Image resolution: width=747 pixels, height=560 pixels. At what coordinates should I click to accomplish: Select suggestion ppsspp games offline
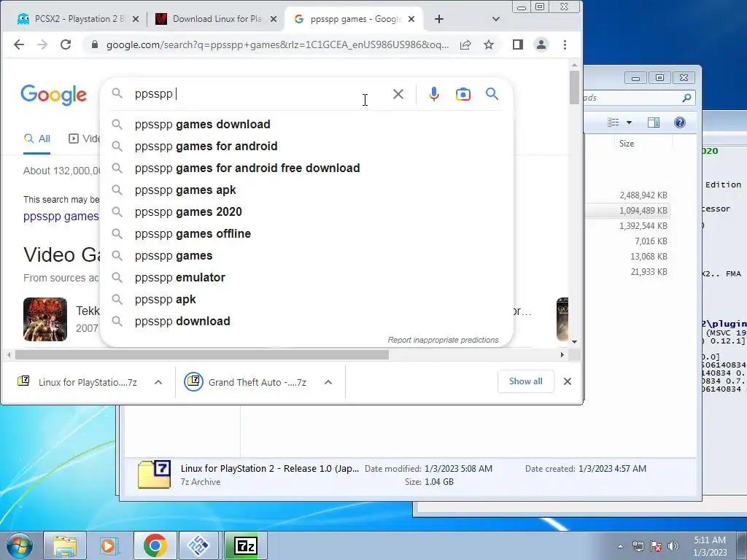[x=307, y=234]
